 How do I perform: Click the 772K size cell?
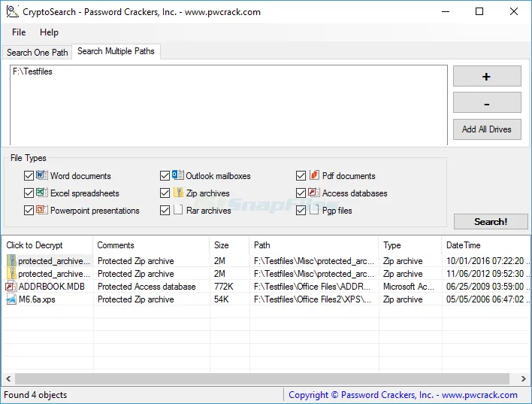[x=224, y=287]
